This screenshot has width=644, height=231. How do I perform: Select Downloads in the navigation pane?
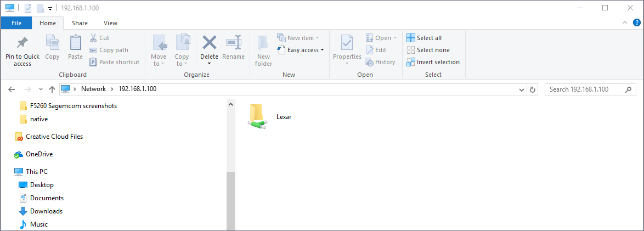click(x=46, y=211)
